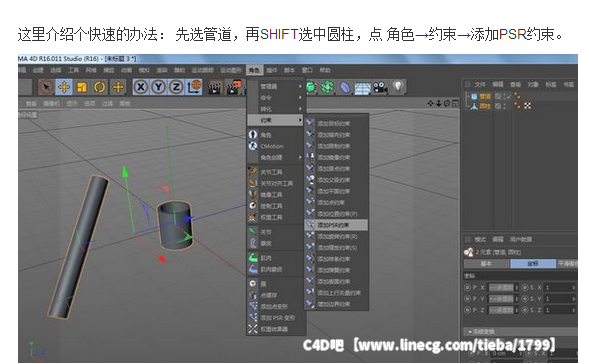
Task: Choose 权重效果器 in the 角色 menu
Action: 274,329
